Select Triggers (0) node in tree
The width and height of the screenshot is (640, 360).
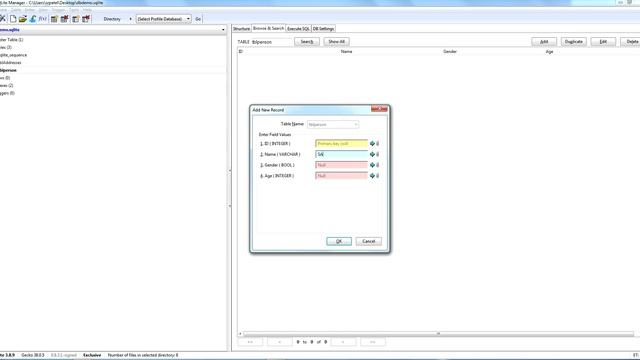[7, 93]
